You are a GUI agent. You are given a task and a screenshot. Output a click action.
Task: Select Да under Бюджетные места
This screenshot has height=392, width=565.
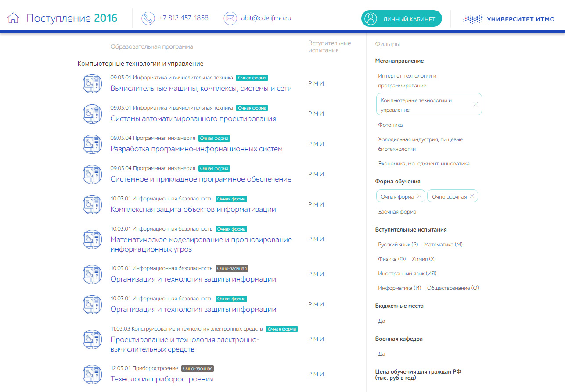381,321
